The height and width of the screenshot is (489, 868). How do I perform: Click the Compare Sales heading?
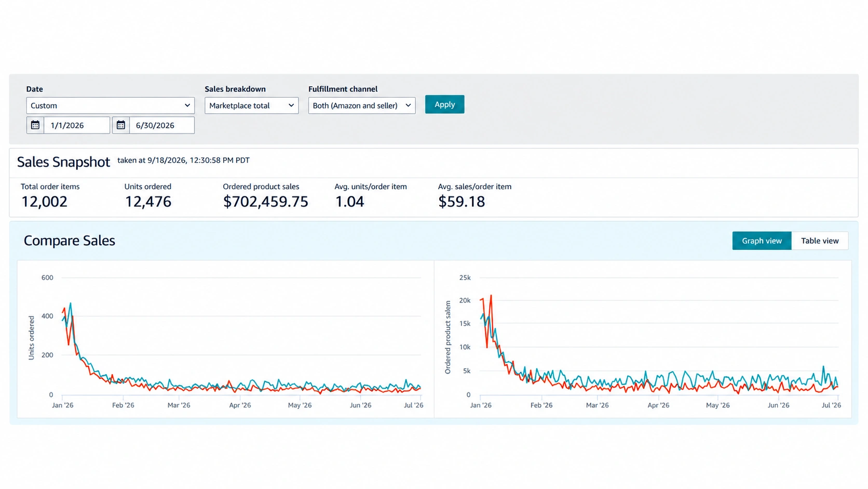click(70, 241)
